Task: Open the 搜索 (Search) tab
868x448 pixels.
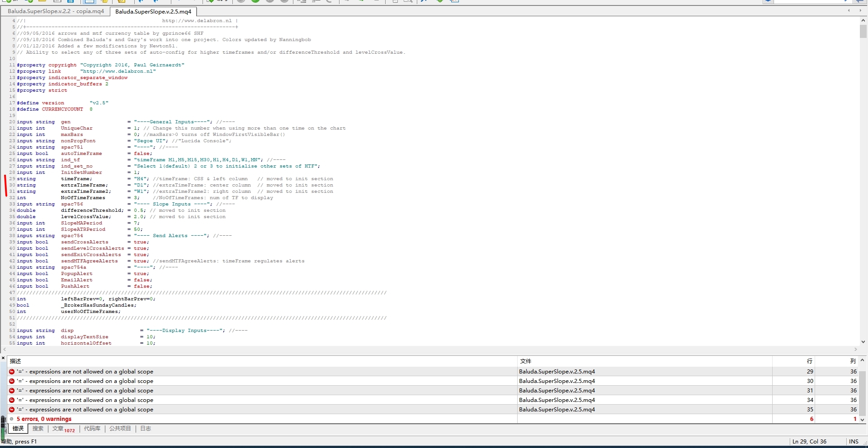Action: [38, 429]
